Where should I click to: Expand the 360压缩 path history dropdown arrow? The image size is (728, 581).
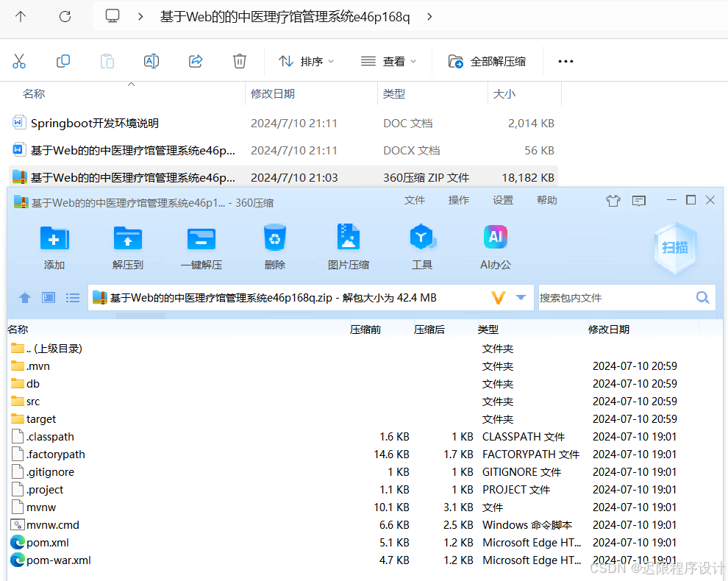click(x=521, y=298)
